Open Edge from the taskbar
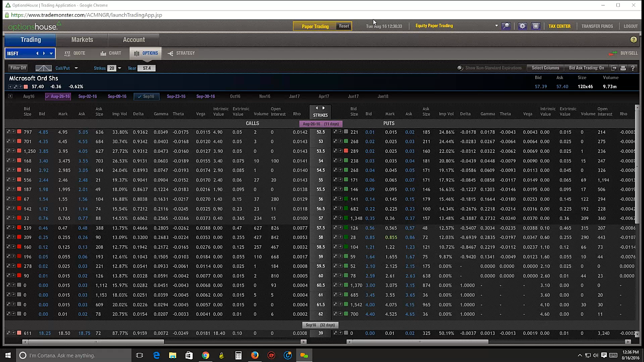 pos(156,355)
